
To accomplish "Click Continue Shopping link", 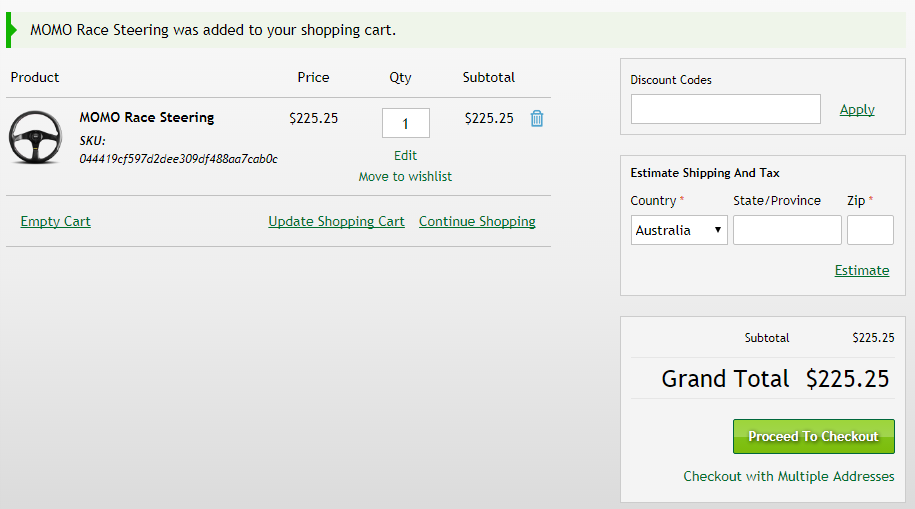I will click(477, 221).
